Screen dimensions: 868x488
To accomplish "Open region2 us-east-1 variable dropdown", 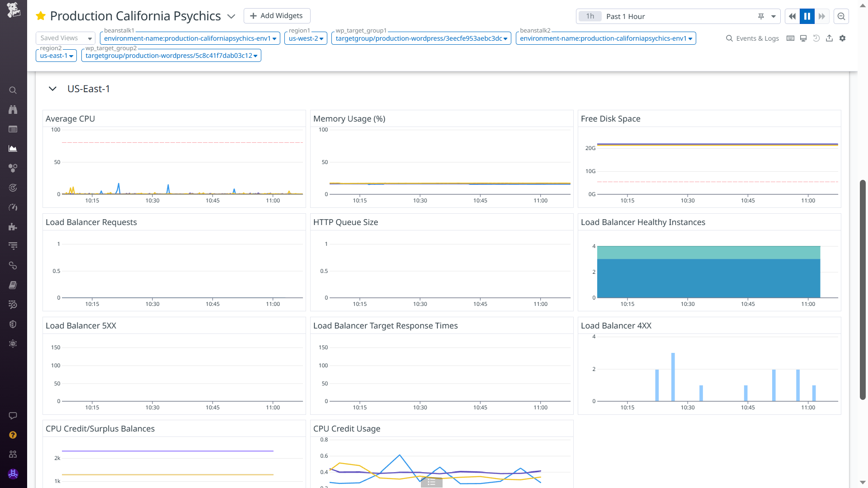I will coord(56,56).
